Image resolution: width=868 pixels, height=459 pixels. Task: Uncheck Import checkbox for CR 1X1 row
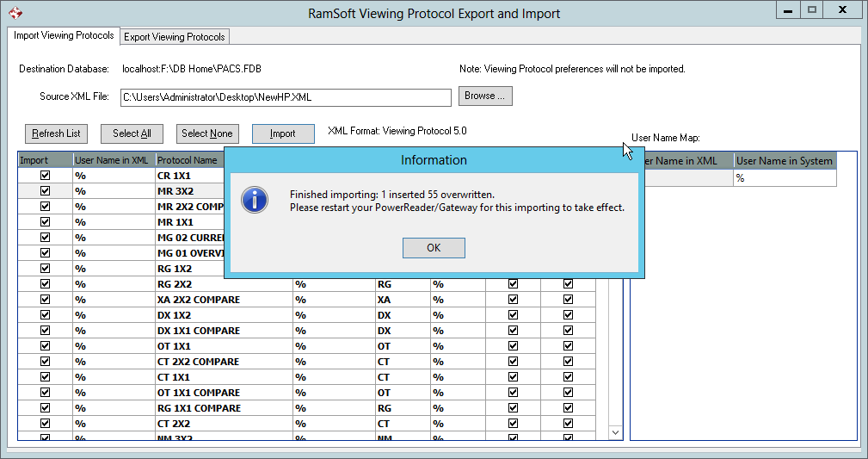click(46, 175)
